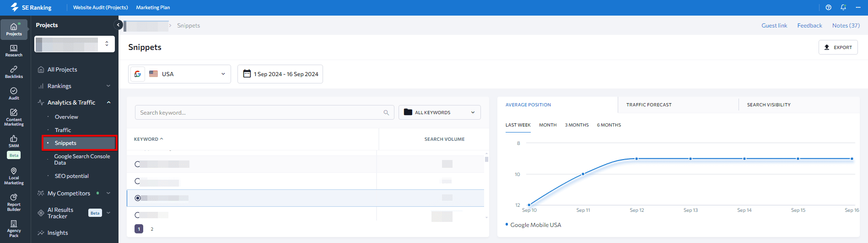Open the Research sidebar icon
Screen dimensions: 868x243
click(14, 51)
